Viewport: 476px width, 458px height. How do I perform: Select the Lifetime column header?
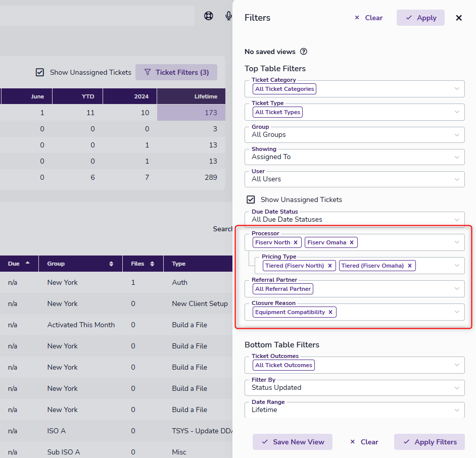pyautogui.click(x=191, y=96)
